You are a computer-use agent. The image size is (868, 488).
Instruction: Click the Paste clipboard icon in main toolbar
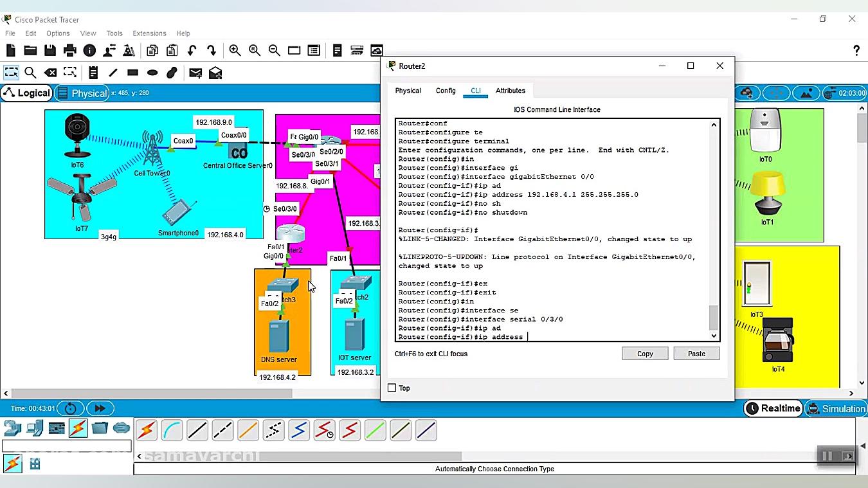coord(172,50)
